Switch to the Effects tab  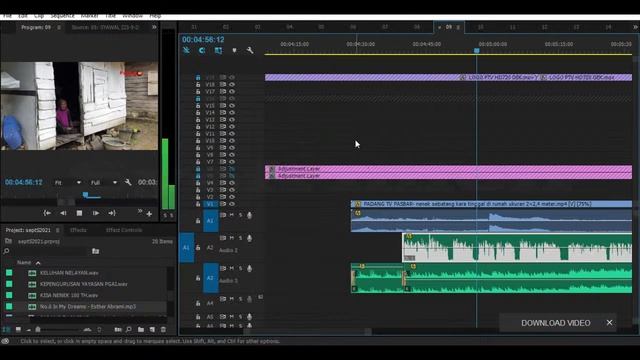click(78, 230)
